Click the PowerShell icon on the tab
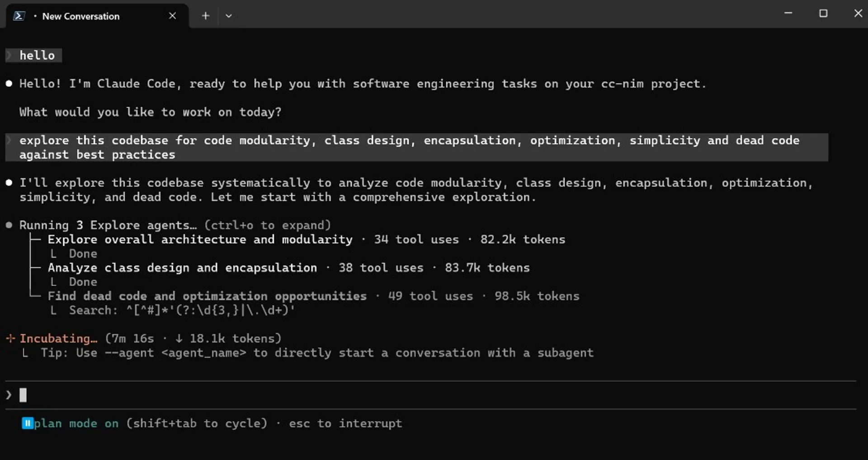Screen dimensions: 868x460 (19, 15)
